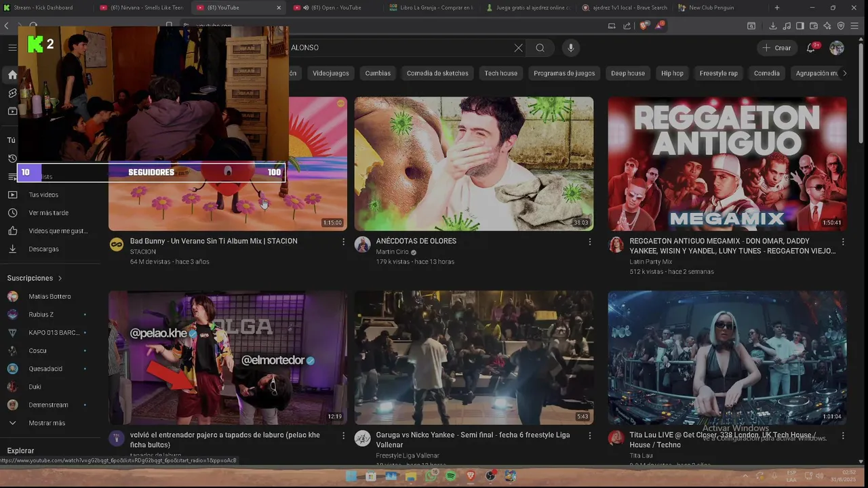Play ANÉCDOTAS DE OLORES thumbnail
The image size is (868, 488).
click(473, 163)
